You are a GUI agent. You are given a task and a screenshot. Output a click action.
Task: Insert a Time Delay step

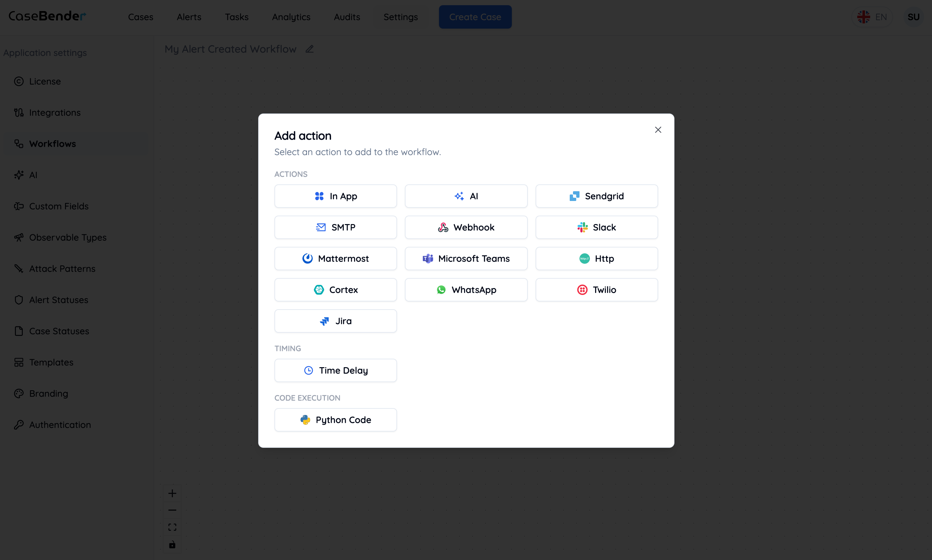[x=336, y=370]
